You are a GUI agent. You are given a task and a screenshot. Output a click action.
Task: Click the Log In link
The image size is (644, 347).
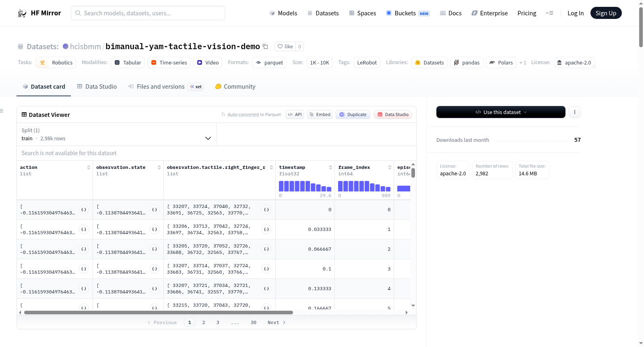(x=576, y=13)
